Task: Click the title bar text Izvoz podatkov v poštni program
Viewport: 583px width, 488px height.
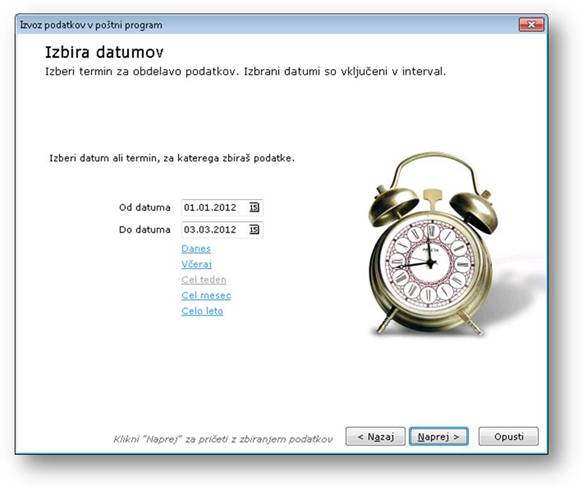Action: coord(91,25)
